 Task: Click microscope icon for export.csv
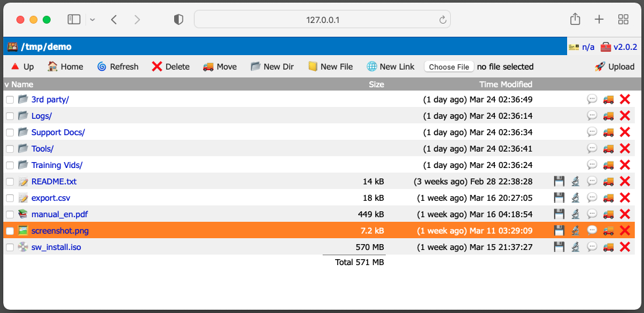click(576, 198)
